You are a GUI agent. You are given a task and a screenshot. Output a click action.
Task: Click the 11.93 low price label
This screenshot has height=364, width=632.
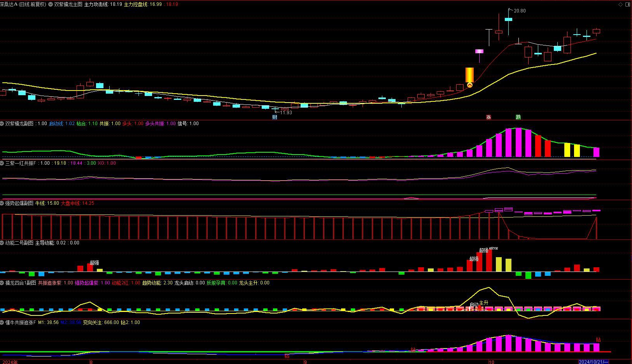(286, 113)
